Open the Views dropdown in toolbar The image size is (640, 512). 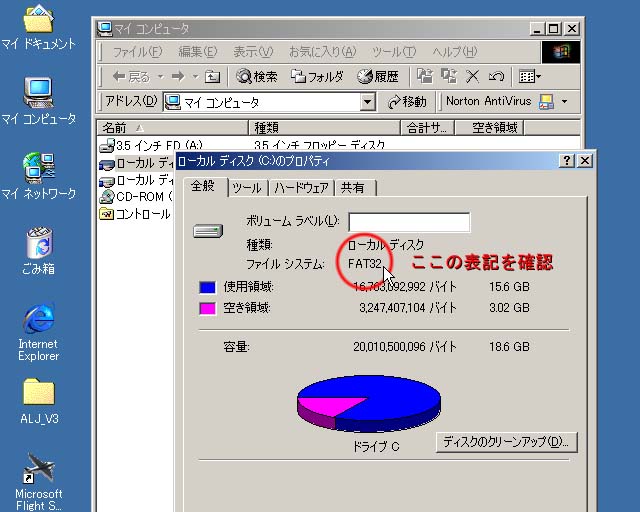click(529, 76)
